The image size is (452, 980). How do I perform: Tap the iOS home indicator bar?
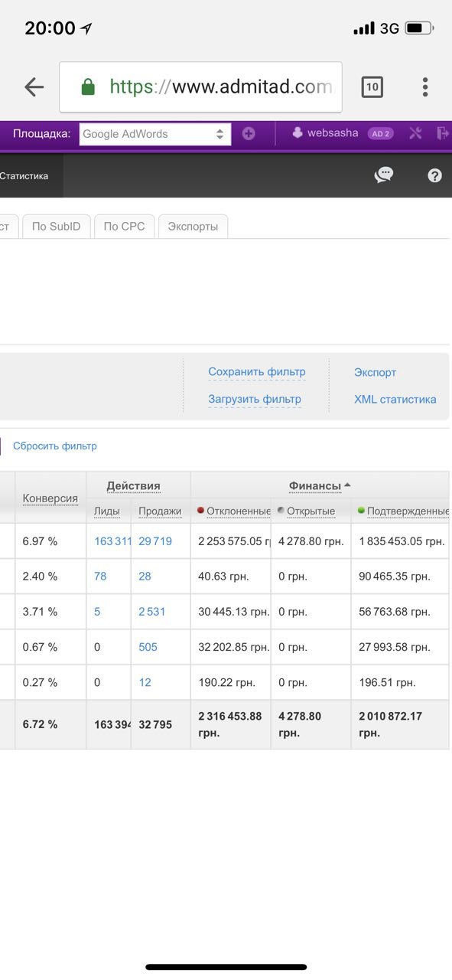click(x=226, y=967)
